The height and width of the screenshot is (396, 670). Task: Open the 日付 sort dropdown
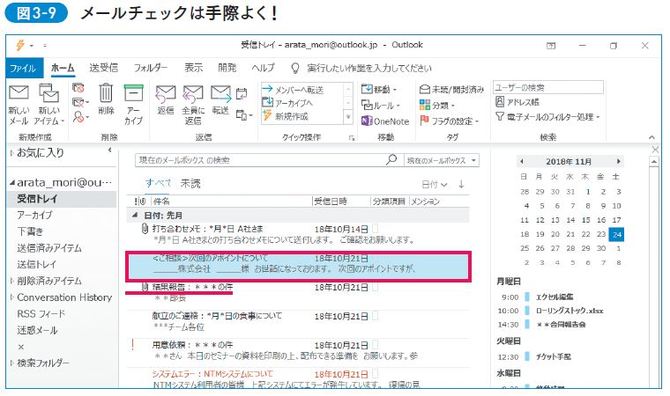pyautogui.click(x=434, y=184)
